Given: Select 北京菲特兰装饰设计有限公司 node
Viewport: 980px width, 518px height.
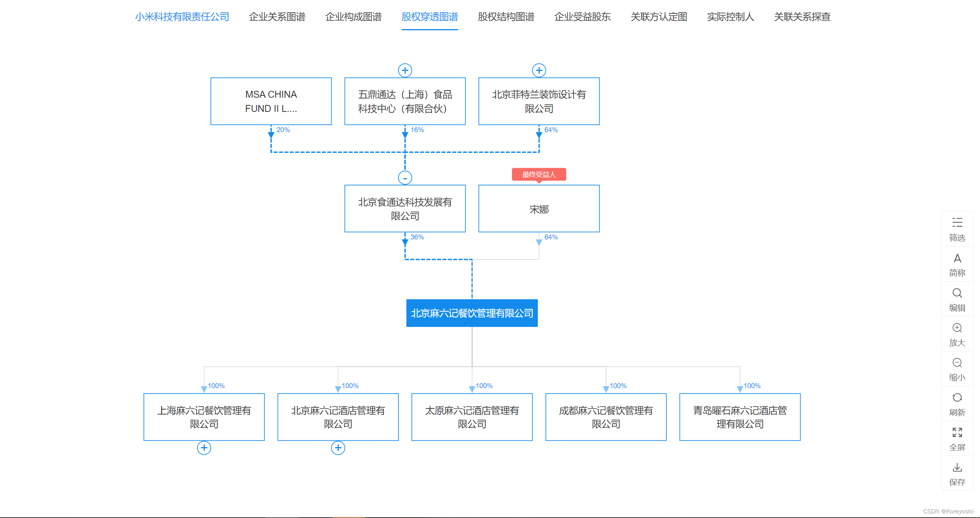Looking at the screenshot, I should click(x=539, y=101).
